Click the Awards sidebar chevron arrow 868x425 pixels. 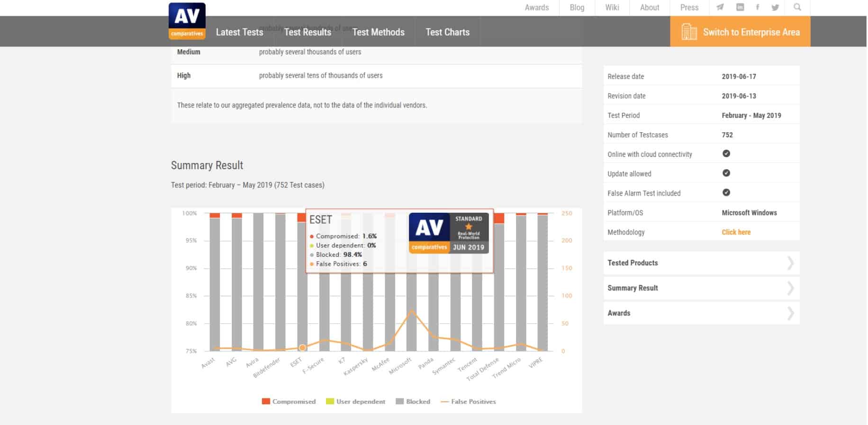(790, 313)
